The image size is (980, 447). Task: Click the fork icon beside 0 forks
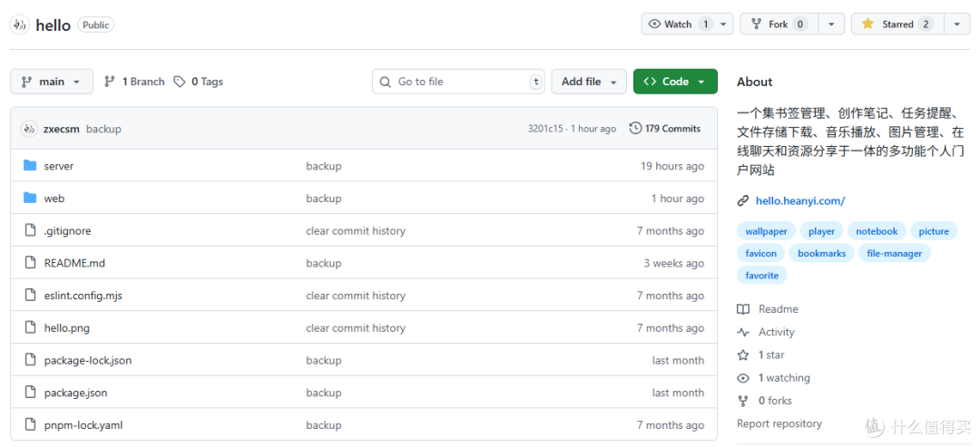coord(743,401)
